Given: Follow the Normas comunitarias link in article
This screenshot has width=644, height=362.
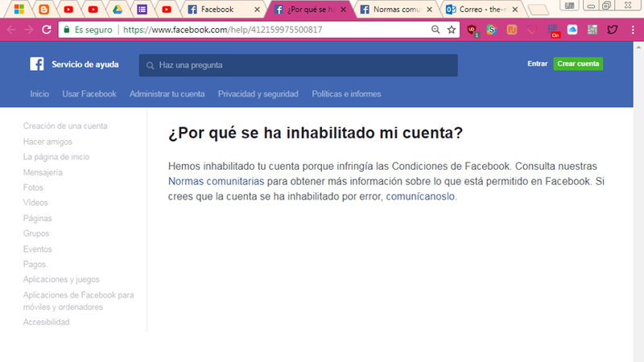Looking at the screenshot, I should coord(216,182).
